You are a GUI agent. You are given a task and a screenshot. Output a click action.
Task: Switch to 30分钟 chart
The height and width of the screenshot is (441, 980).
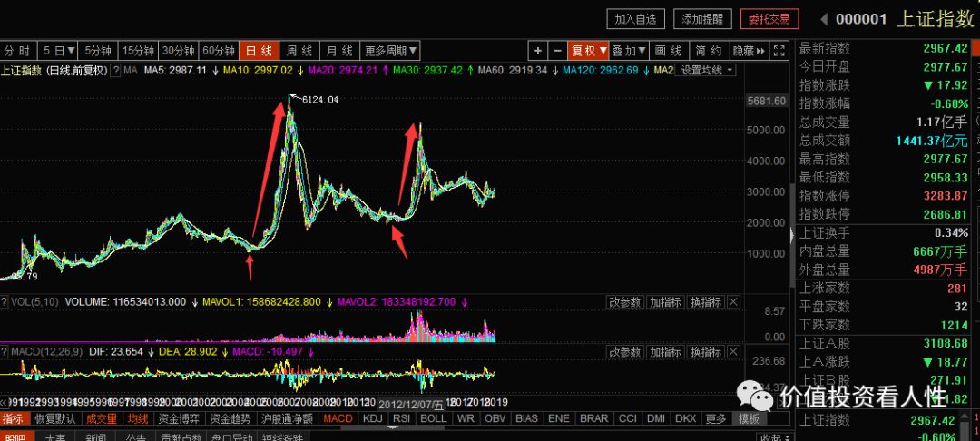pyautogui.click(x=179, y=51)
